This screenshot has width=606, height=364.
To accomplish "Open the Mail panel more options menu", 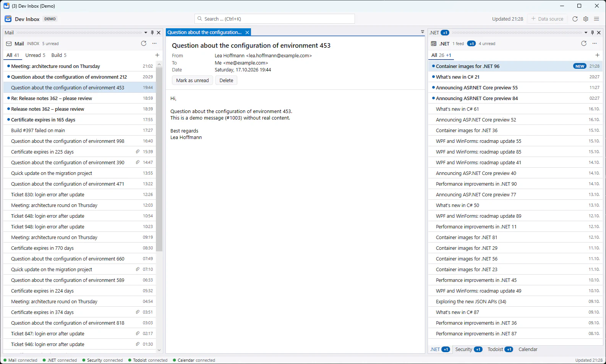I will click(x=154, y=44).
